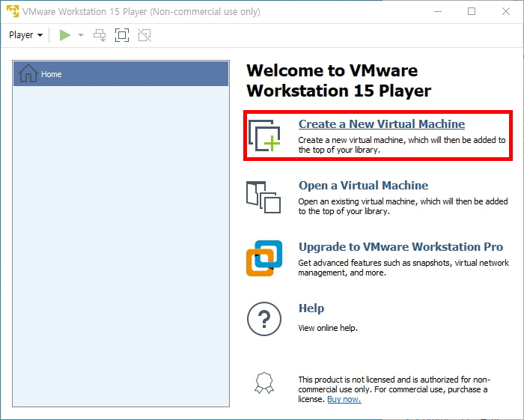Click the house icon next to Home
524x420 pixels.
tap(28, 73)
